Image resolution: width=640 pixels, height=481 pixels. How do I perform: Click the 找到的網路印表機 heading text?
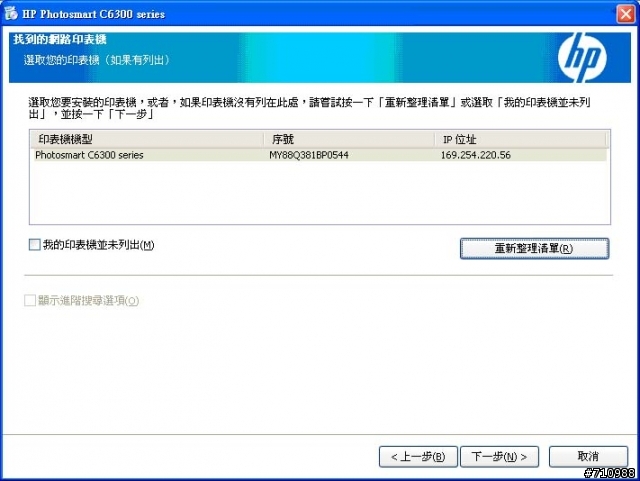click(60, 40)
